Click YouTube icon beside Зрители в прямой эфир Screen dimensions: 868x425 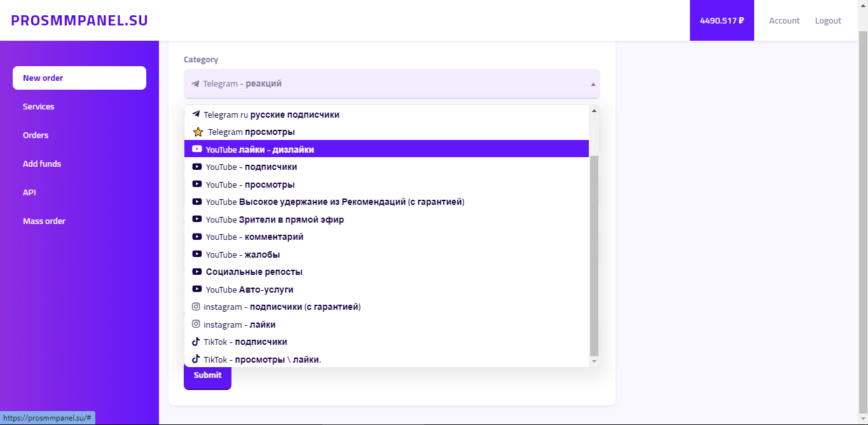[197, 219]
